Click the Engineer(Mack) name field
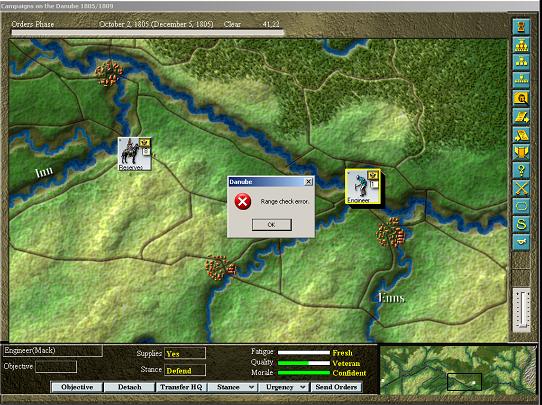This screenshot has height=405, width=542. (x=53, y=350)
